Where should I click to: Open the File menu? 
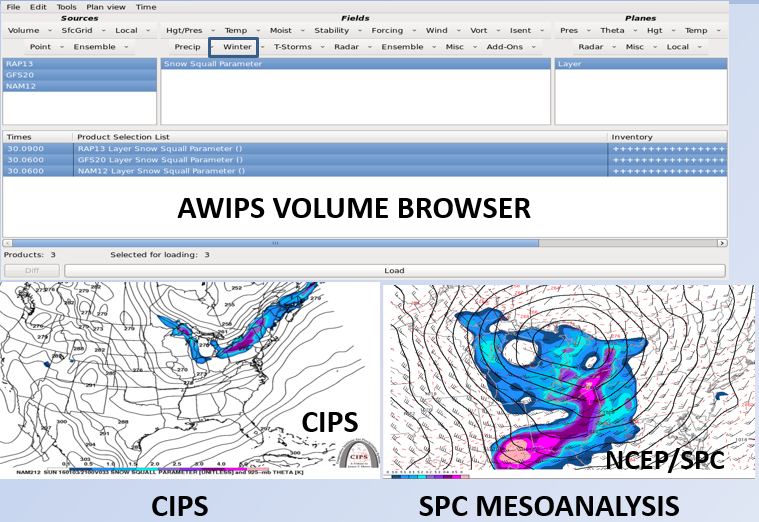pos(13,7)
